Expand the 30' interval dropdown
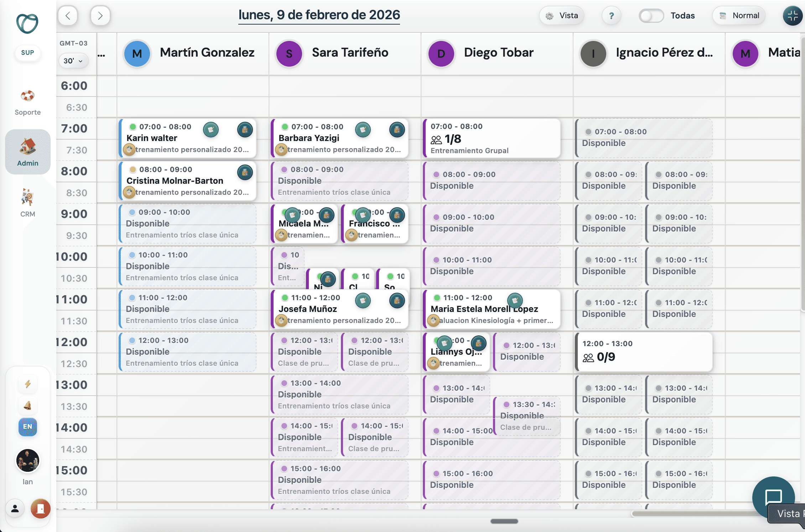Viewport: 805px width, 532px height. coord(73,61)
